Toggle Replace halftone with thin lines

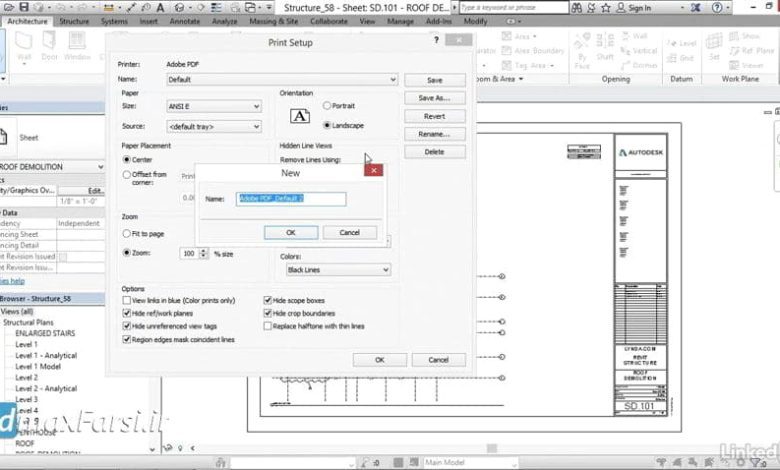click(x=267, y=326)
